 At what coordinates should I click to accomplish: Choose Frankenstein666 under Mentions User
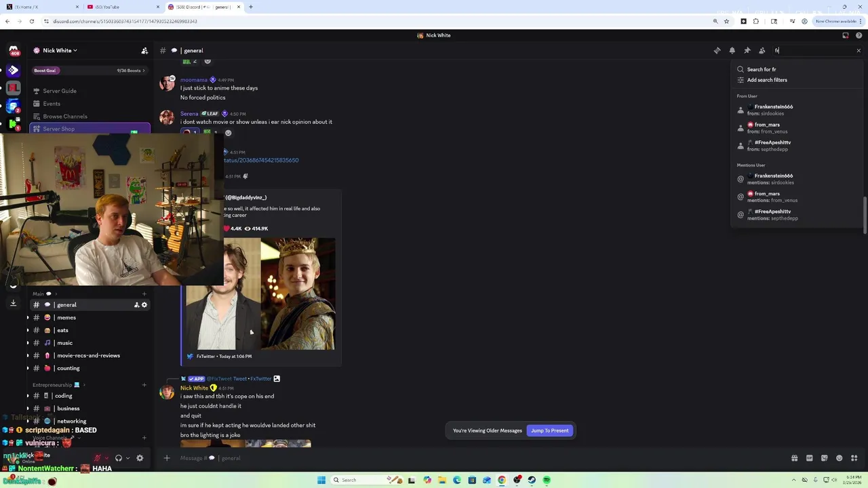[x=797, y=179]
